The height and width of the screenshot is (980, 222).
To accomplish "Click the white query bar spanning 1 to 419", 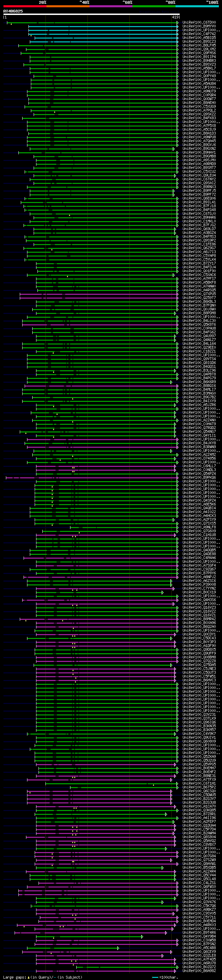I will pyautogui.click(x=91, y=15).
